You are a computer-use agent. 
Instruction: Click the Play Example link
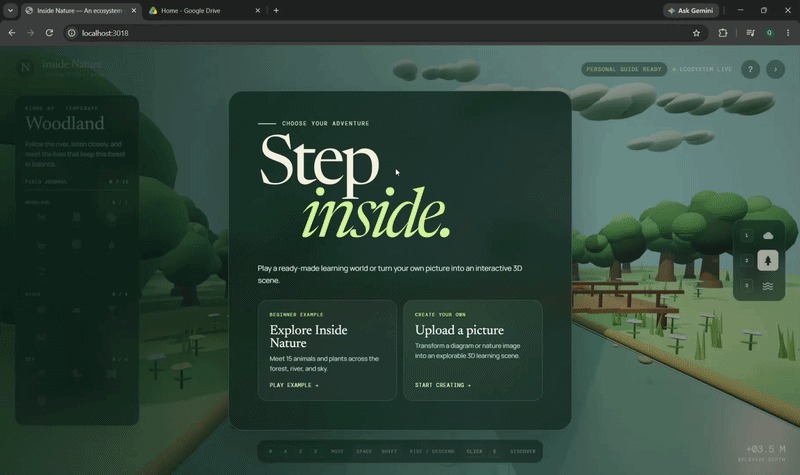point(294,385)
